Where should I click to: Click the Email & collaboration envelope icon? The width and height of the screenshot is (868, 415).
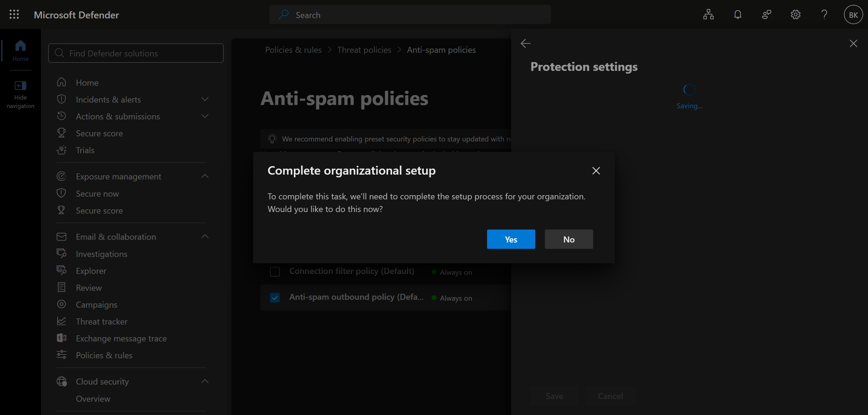point(61,236)
